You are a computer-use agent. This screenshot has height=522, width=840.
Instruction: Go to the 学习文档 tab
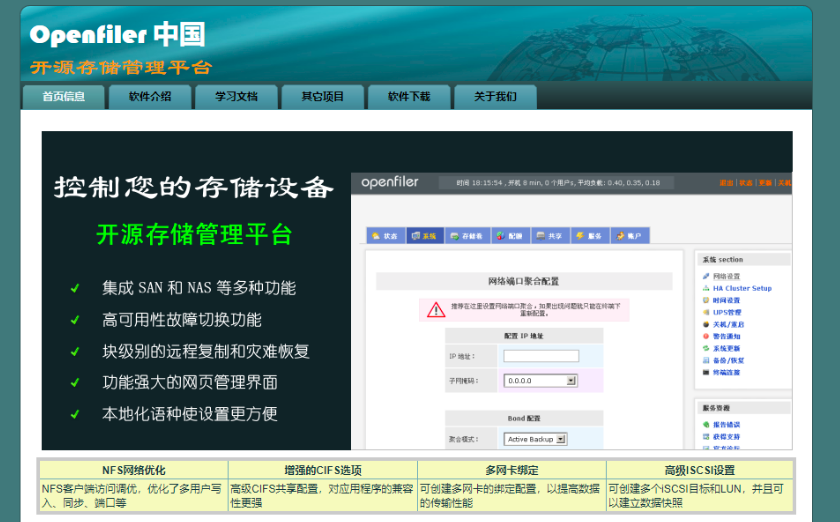tap(236, 97)
